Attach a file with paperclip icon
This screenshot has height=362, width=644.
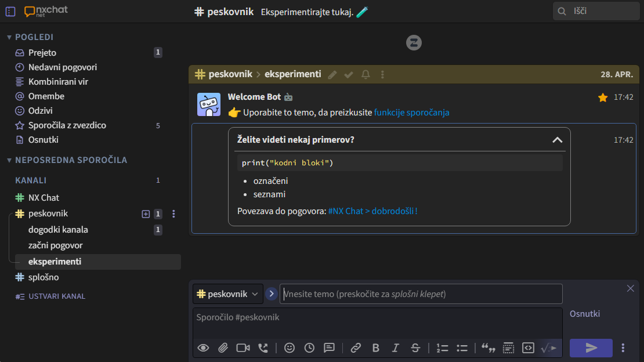click(x=223, y=348)
